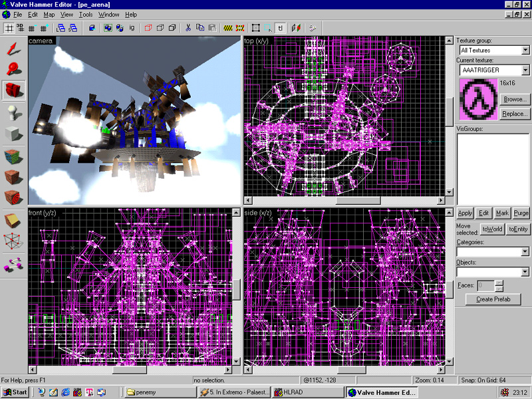532x399 pixels.
Task: Open the Tools menu
Action: click(86, 15)
